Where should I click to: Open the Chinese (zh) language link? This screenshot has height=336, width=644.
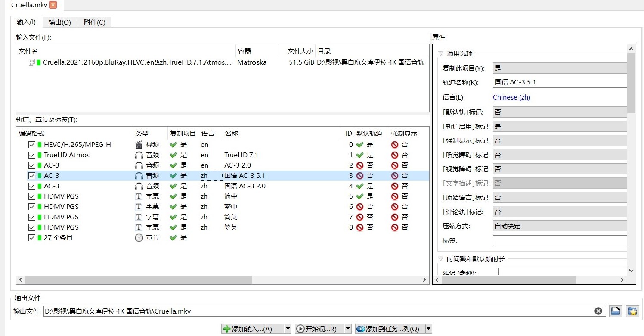click(x=511, y=97)
